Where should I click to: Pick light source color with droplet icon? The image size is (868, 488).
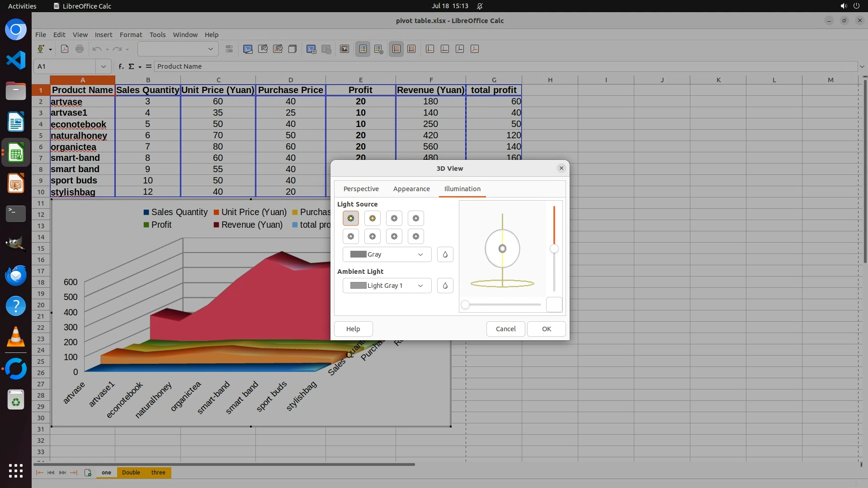tap(445, 254)
